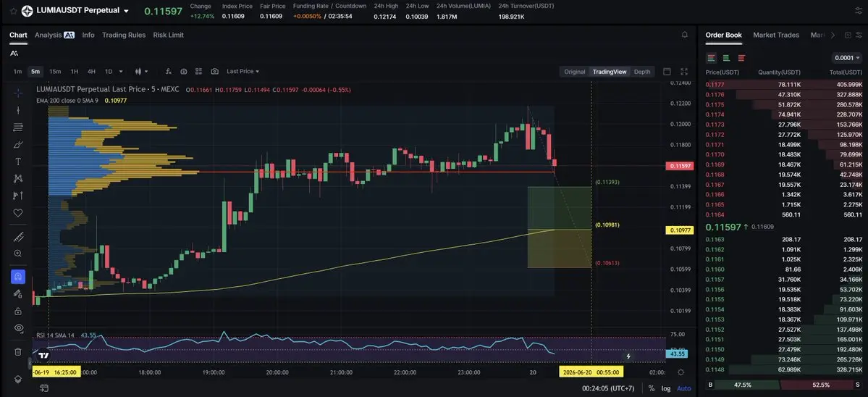Image resolution: width=868 pixels, height=397 pixels.
Task: Show asks-only red order book view
Action: [x=741, y=57]
